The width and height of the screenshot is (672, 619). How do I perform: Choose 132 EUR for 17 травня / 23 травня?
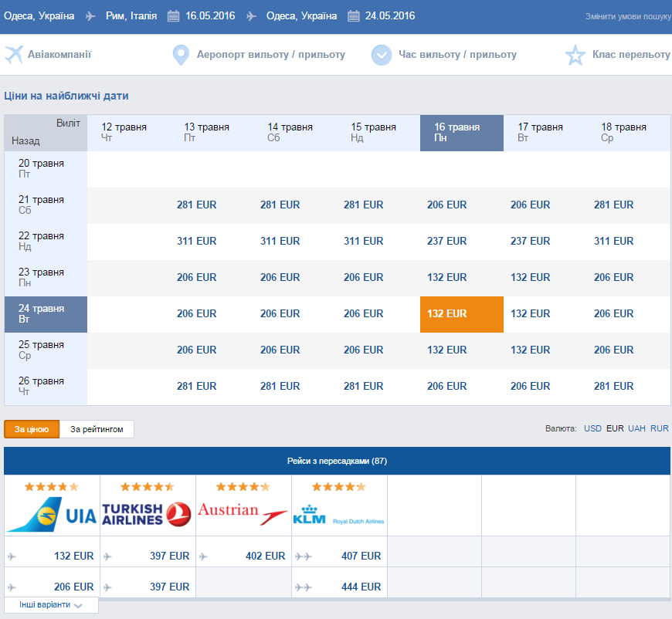[530, 278]
